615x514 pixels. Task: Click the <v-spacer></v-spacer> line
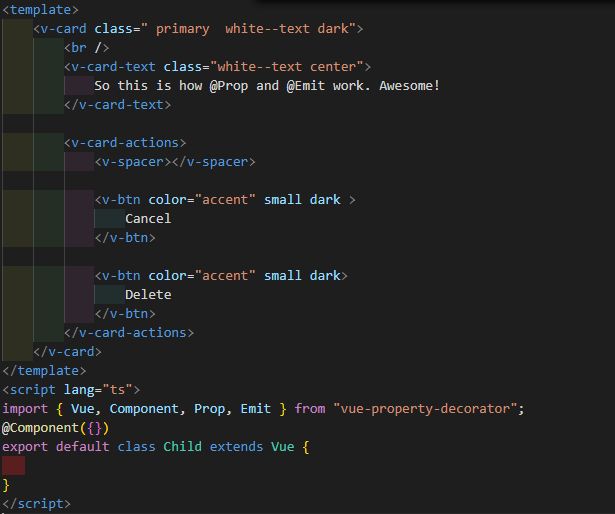click(175, 162)
